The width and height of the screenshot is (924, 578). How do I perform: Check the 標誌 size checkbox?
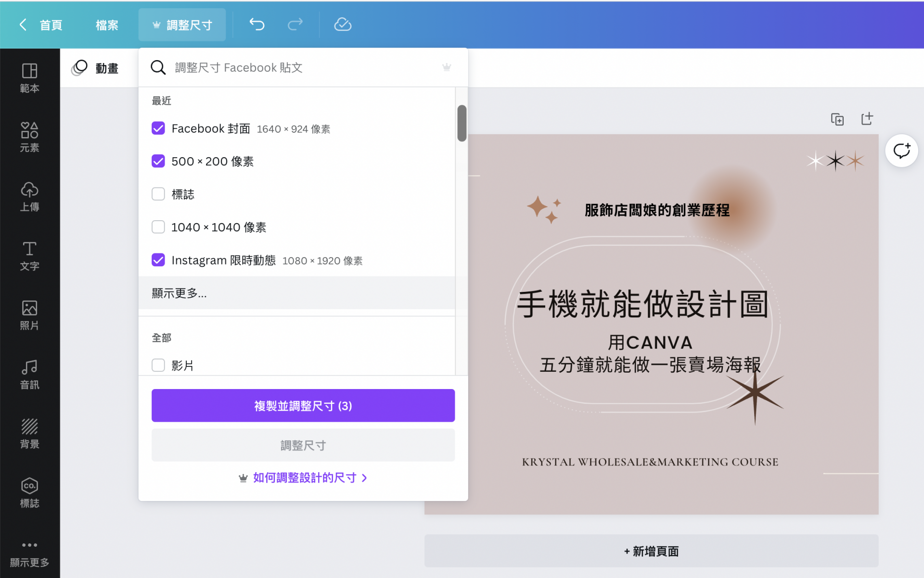(158, 194)
